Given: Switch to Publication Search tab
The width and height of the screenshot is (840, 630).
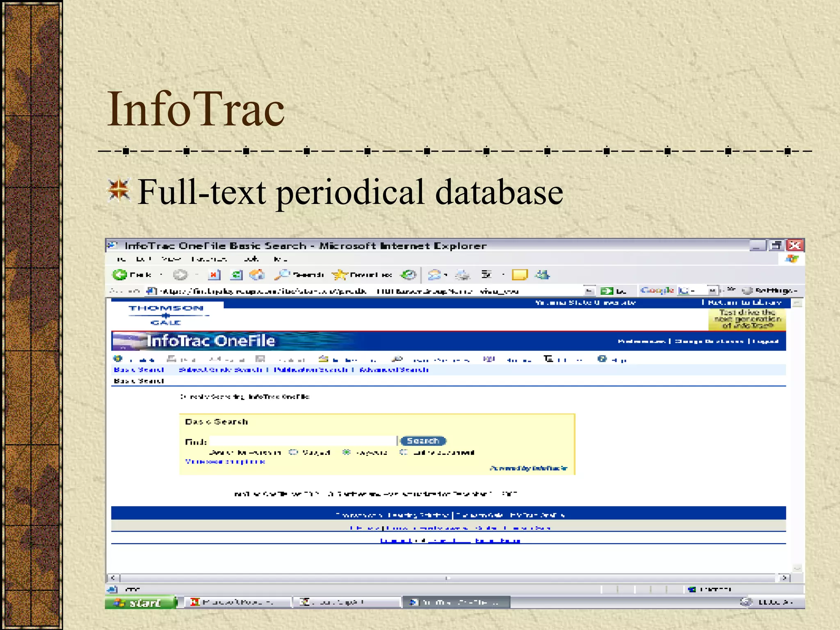Looking at the screenshot, I should [310, 370].
